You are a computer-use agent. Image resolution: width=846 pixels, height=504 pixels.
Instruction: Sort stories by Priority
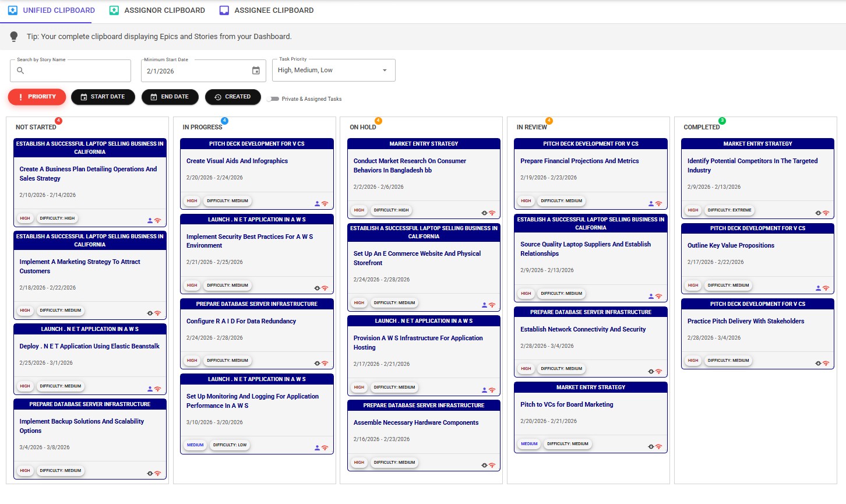coord(36,97)
